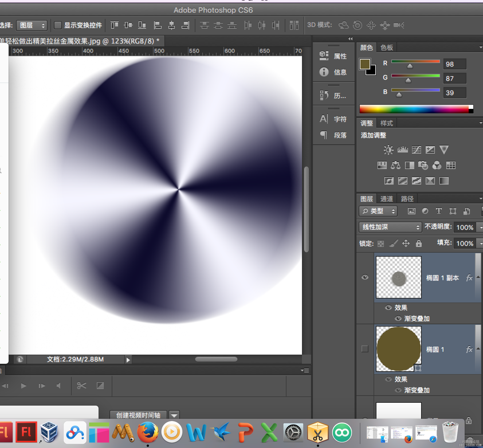Align left edges of layers
Image resolution: width=483 pixels, height=448 pixels.
[157, 25]
